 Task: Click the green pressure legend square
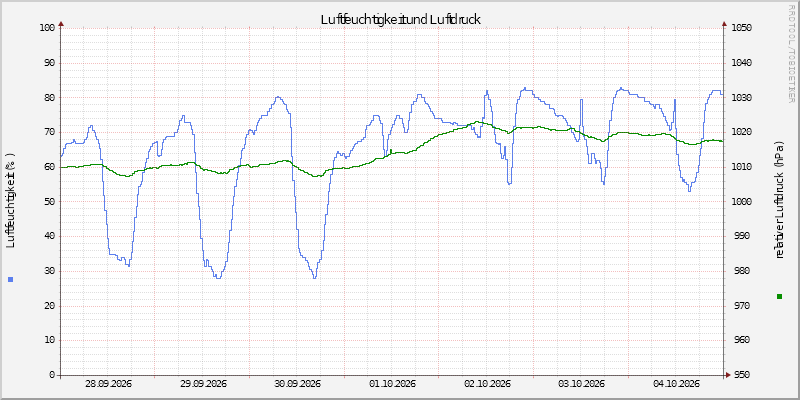[x=779, y=296]
